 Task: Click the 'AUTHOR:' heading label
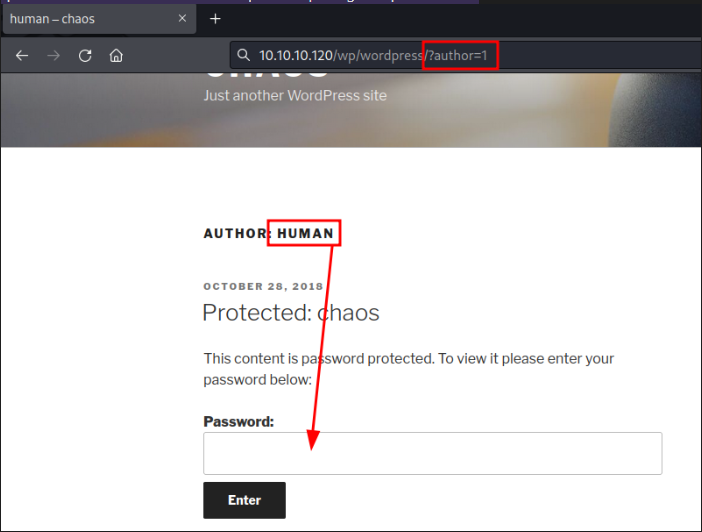tap(237, 234)
